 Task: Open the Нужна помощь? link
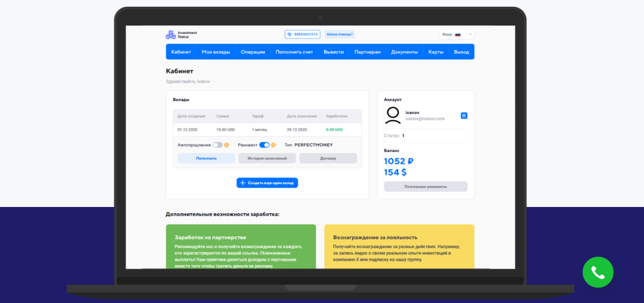click(x=339, y=34)
